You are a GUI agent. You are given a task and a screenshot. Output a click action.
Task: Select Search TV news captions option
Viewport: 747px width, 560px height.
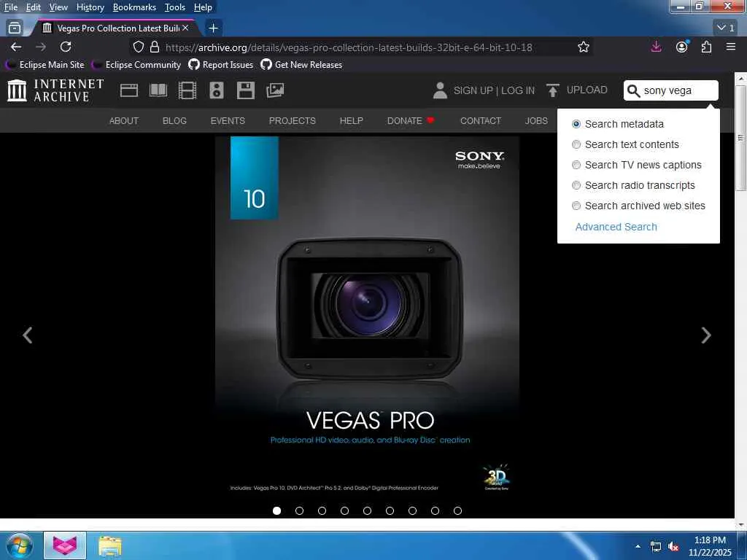coord(576,165)
